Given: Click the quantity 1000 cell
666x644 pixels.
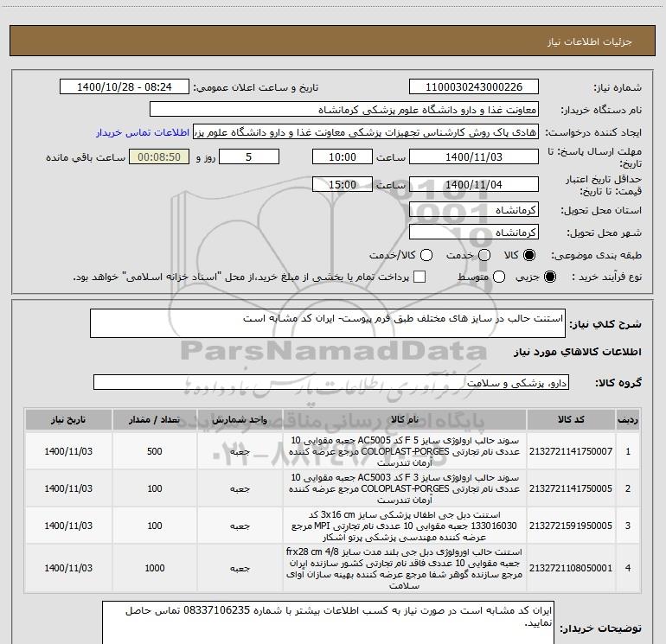Looking at the screenshot, I should pyautogui.click(x=155, y=568).
